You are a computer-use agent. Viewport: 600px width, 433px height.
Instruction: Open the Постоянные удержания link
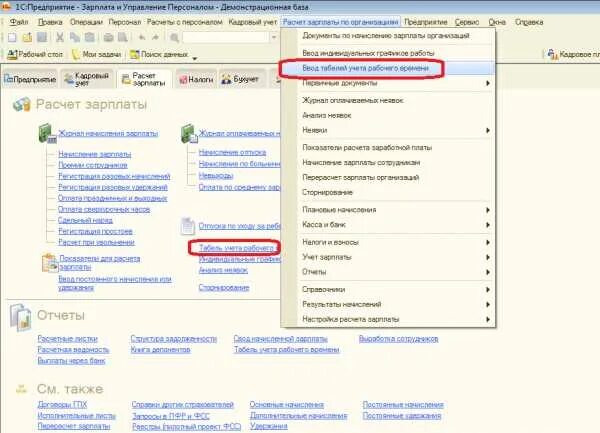(402, 416)
